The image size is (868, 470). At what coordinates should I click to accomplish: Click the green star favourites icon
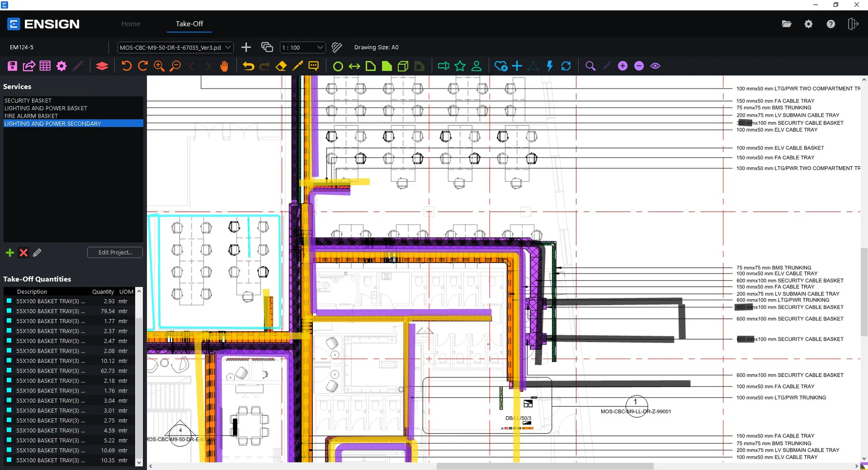[x=460, y=66]
